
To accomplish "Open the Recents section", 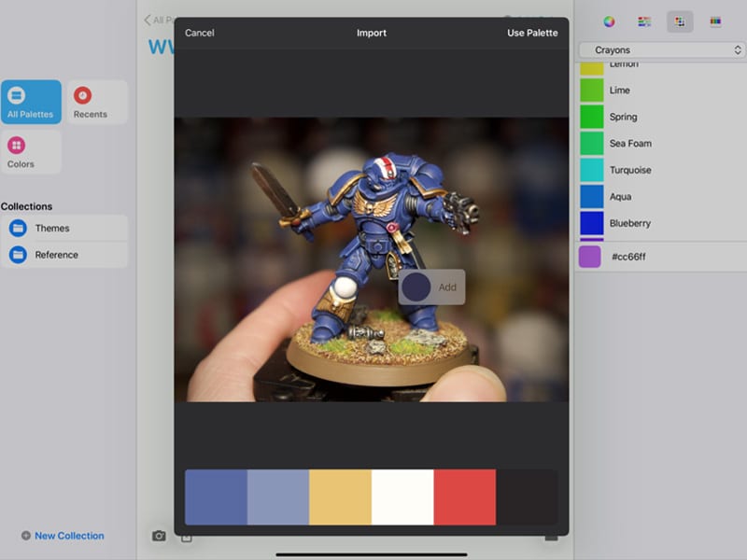I will pyautogui.click(x=96, y=103).
